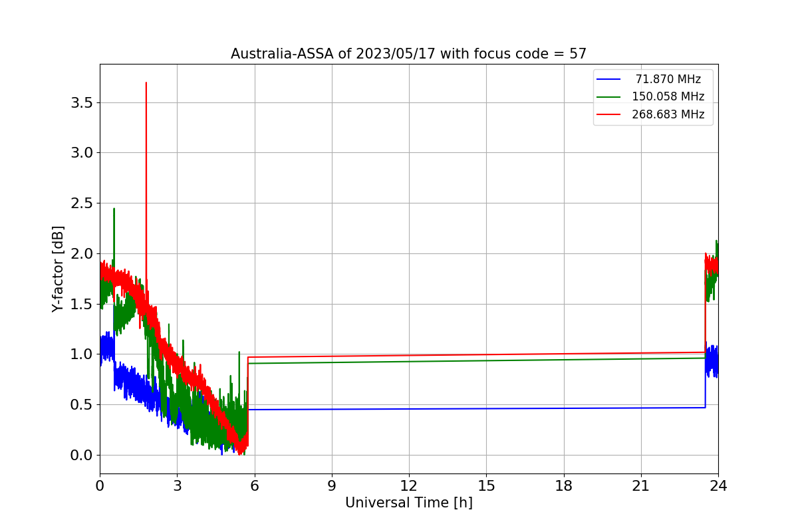Click the y-axis tick label 2.5
This screenshot has height=532, width=798.
81,203
